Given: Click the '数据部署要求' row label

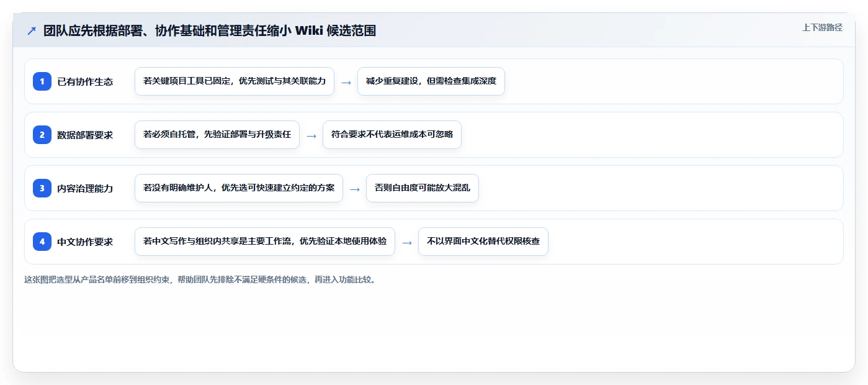Looking at the screenshot, I should [x=85, y=135].
